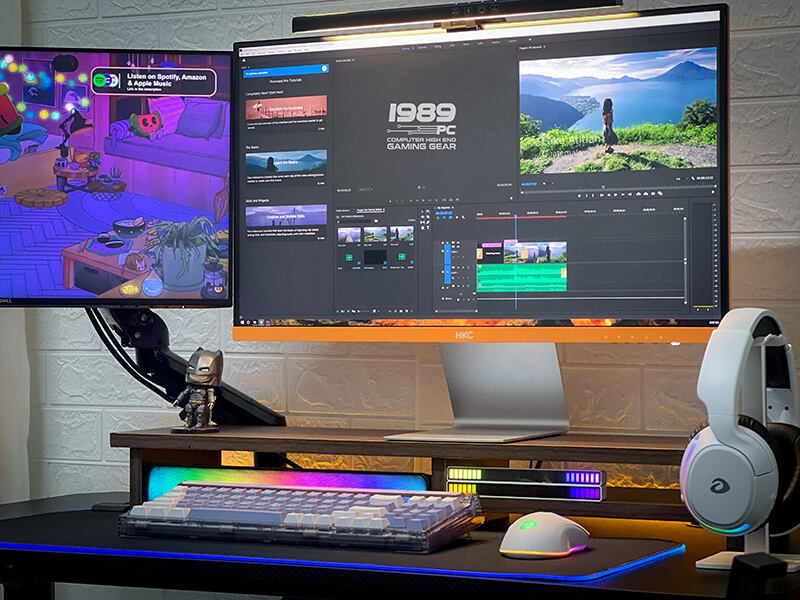Image resolution: width=800 pixels, height=600 pixels.
Task: Open Source Monitor button editor plus
Action: point(510,198)
